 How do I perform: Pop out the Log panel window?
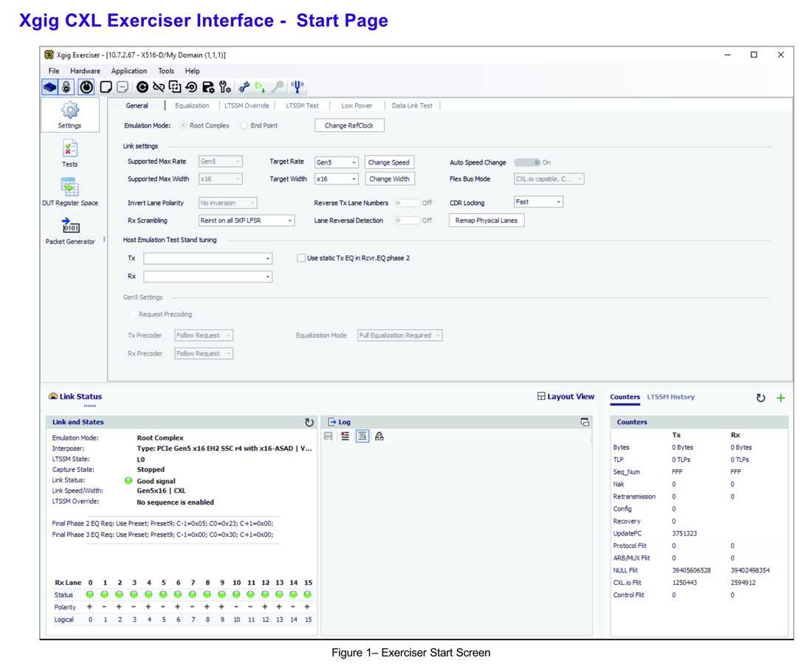click(x=585, y=422)
